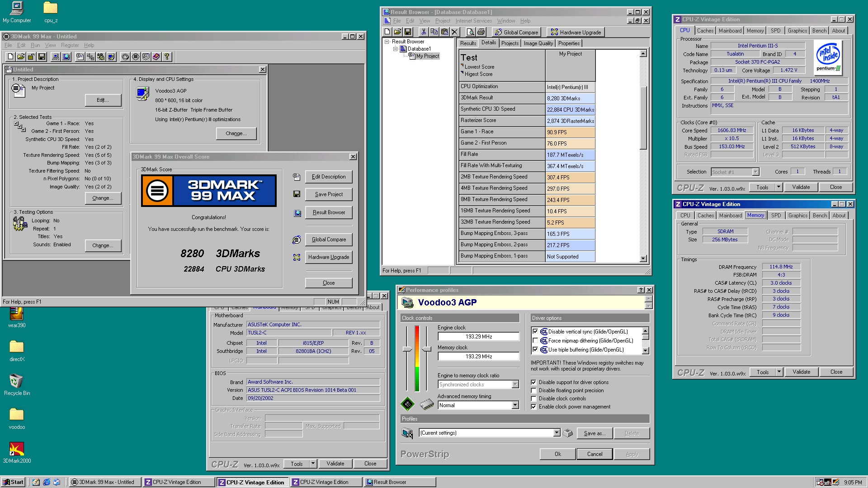The width and height of the screenshot is (868, 488).
Task: Open Caches tab in top CPU-Z window
Action: pos(705,31)
